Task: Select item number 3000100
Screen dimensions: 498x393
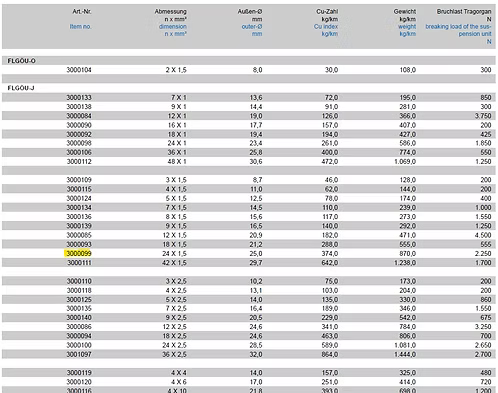Action: (x=79, y=345)
